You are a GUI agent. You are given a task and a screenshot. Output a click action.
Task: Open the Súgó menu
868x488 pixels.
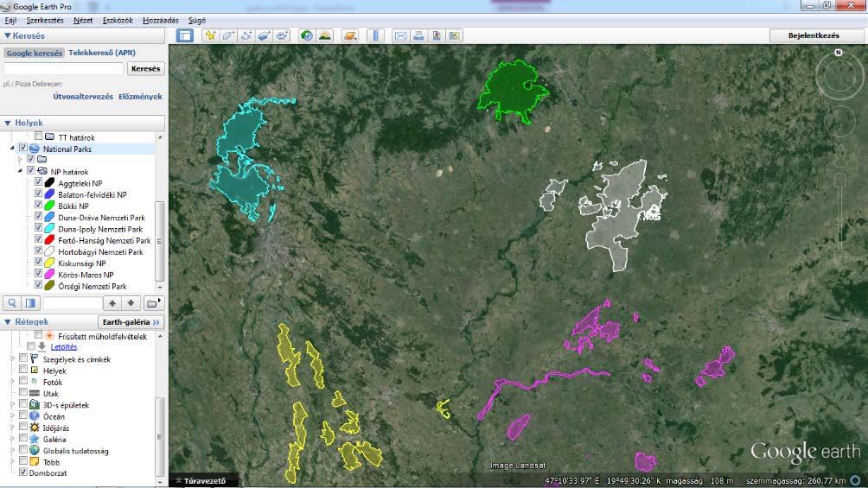pyautogui.click(x=197, y=21)
